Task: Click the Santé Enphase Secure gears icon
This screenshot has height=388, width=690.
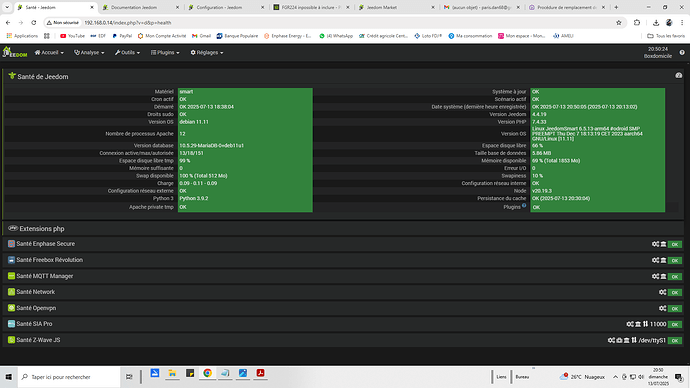Action: (x=655, y=244)
